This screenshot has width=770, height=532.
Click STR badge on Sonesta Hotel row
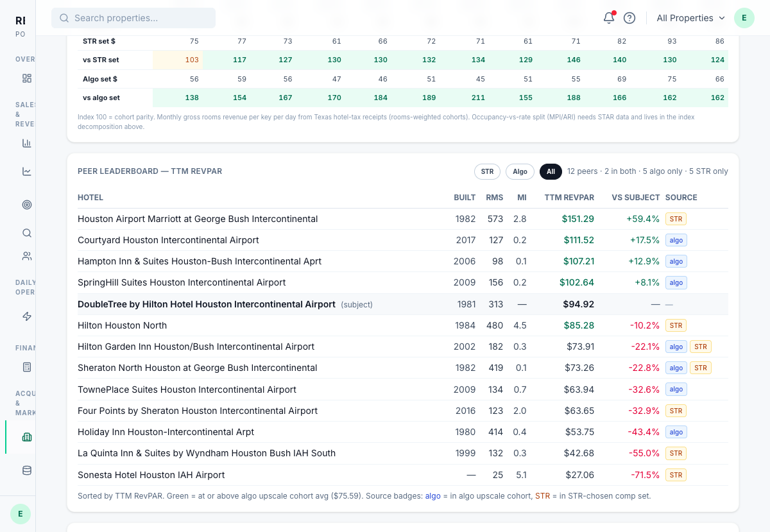(x=676, y=475)
